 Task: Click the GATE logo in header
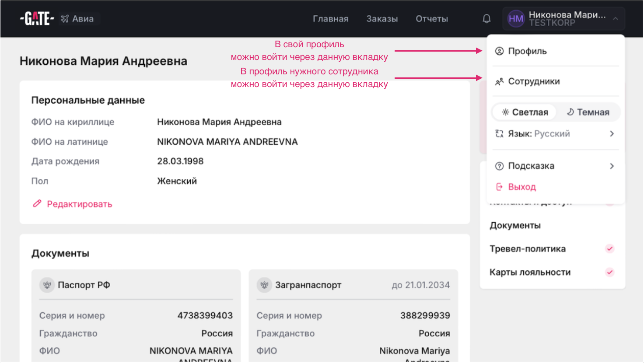37,19
